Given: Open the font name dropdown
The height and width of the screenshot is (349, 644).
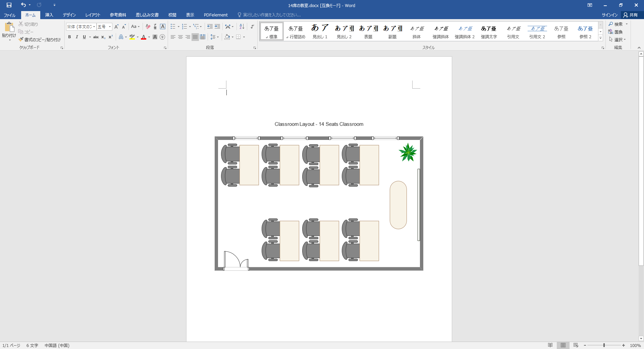Looking at the screenshot, I should (94, 27).
